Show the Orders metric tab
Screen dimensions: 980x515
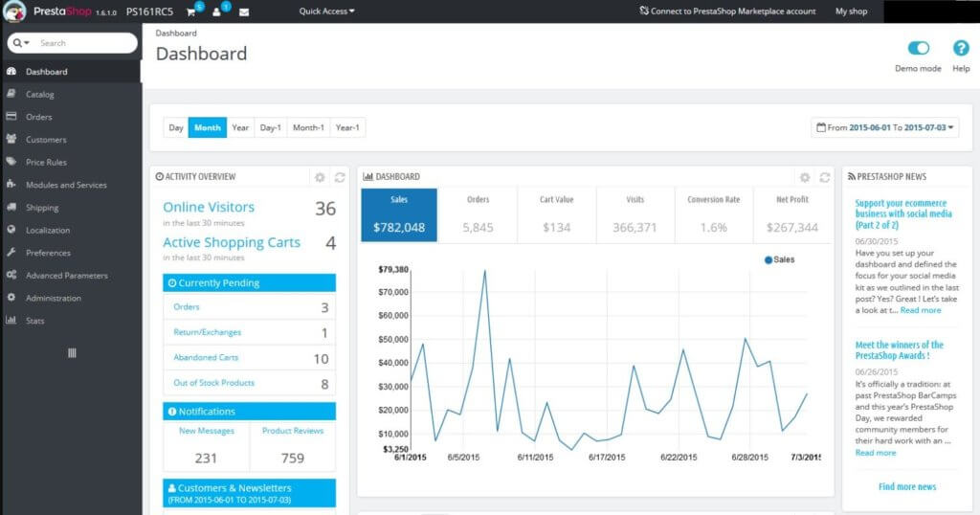[x=479, y=215]
